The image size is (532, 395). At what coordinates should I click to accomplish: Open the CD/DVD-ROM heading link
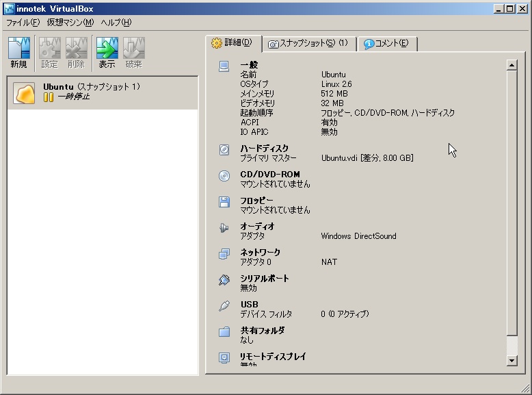270,175
